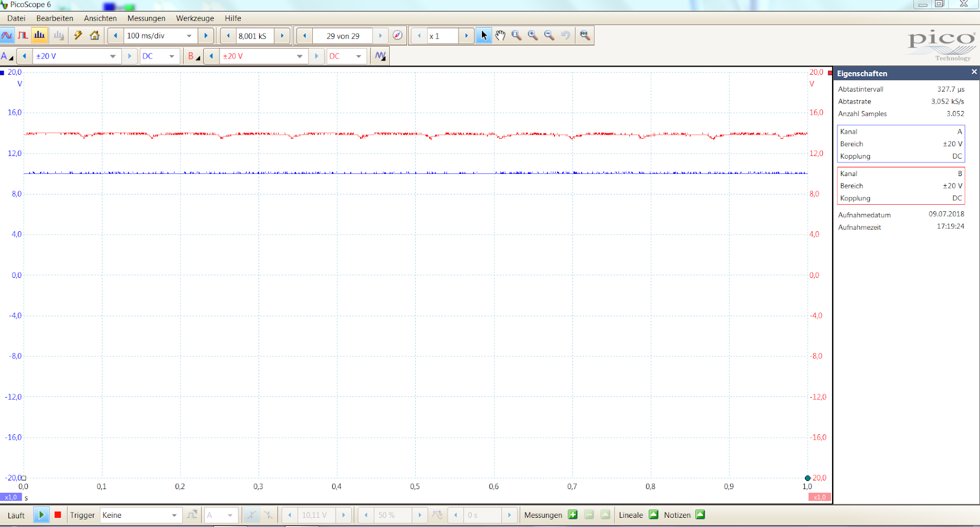Increase timebase with right arrow

click(206, 36)
